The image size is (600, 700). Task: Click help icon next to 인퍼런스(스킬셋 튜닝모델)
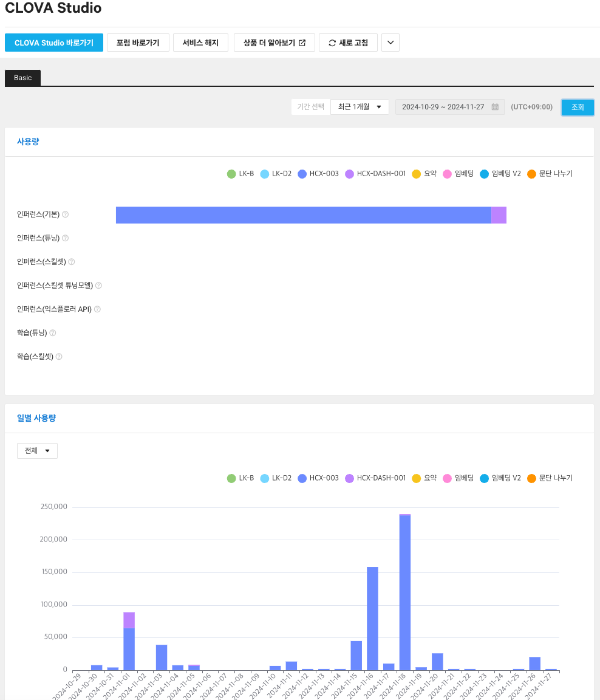(98, 285)
